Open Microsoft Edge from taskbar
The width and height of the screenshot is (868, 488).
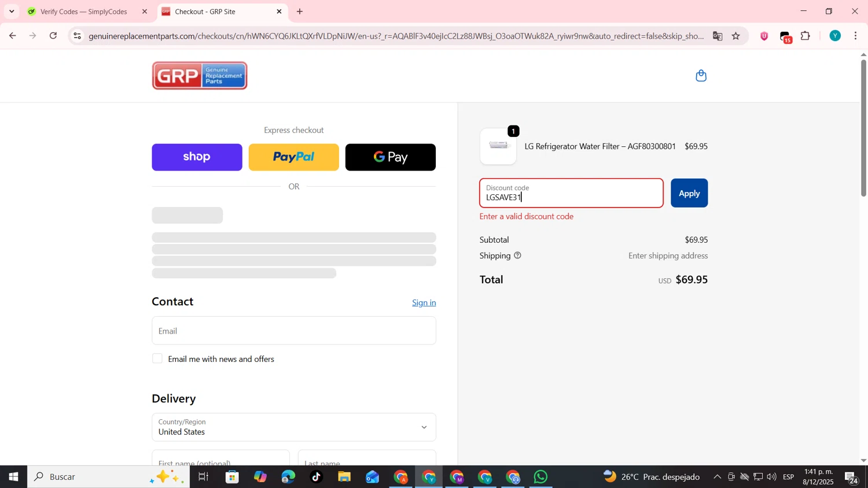[x=288, y=477]
